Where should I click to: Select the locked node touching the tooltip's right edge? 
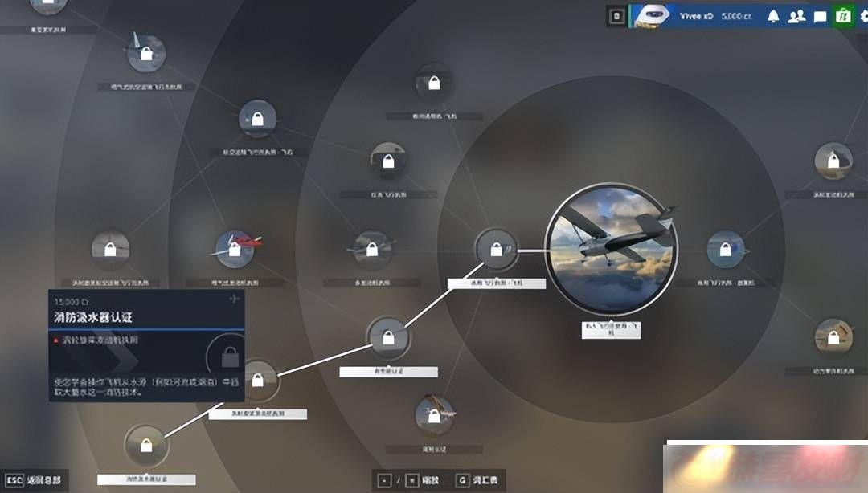258,380
